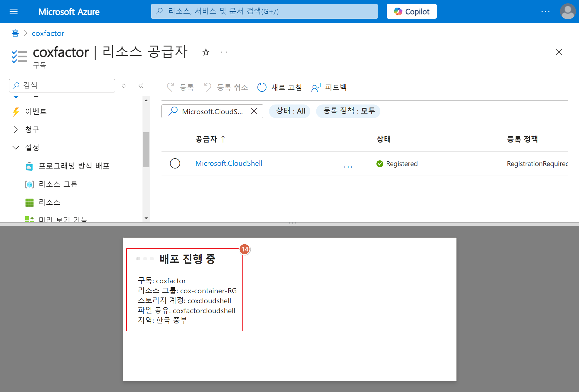This screenshot has width=579, height=392.
Task: Click the sidebar scrollbar thumb
Action: tap(146, 149)
